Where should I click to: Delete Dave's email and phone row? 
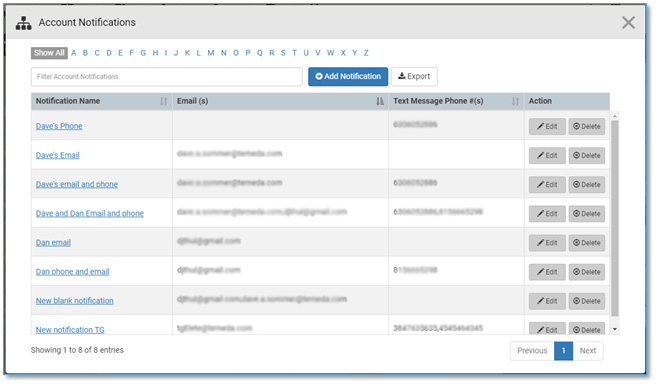click(587, 185)
